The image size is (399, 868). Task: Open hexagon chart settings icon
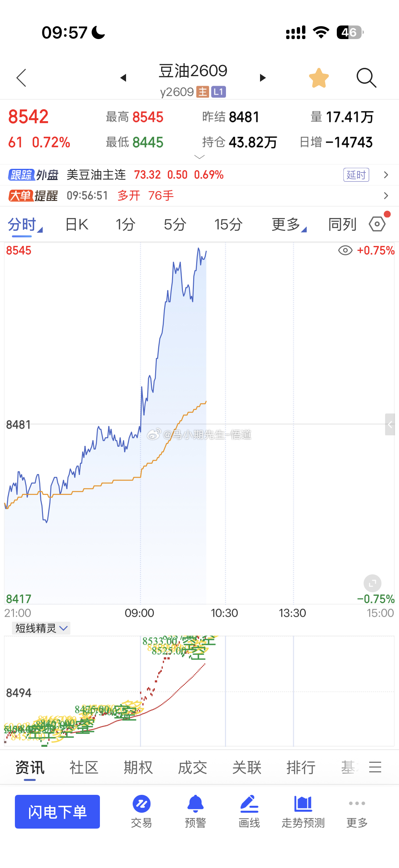tap(377, 224)
